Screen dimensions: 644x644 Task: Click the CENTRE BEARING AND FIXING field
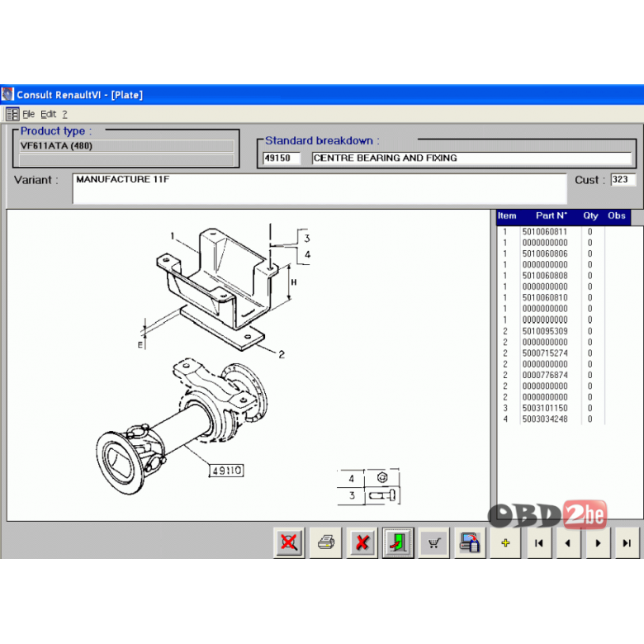471,158
